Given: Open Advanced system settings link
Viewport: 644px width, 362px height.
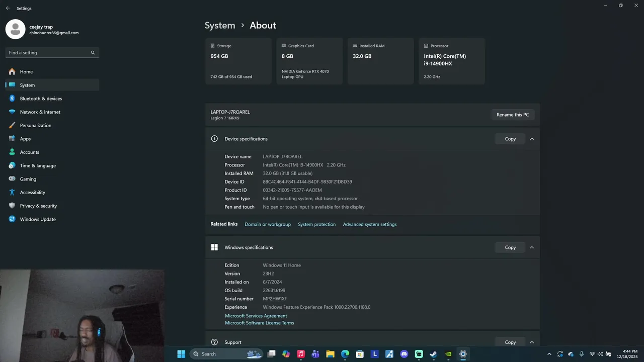Looking at the screenshot, I should click(370, 224).
